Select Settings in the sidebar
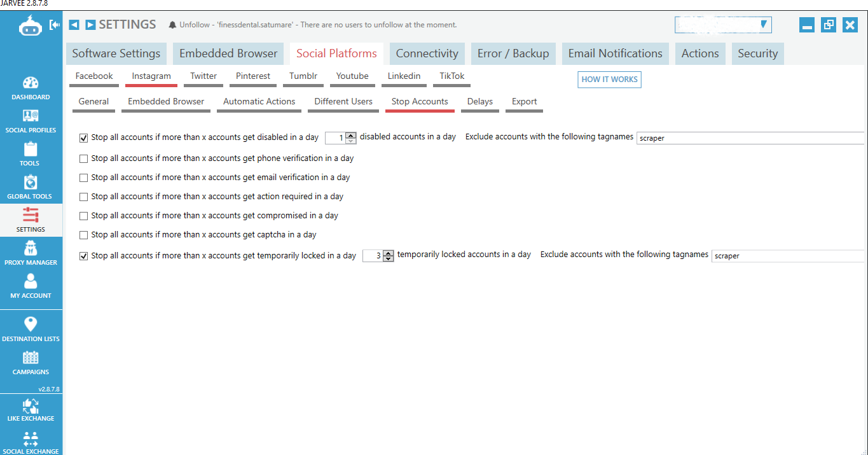This screenshot has width=868, height=455. pos(31,220)
